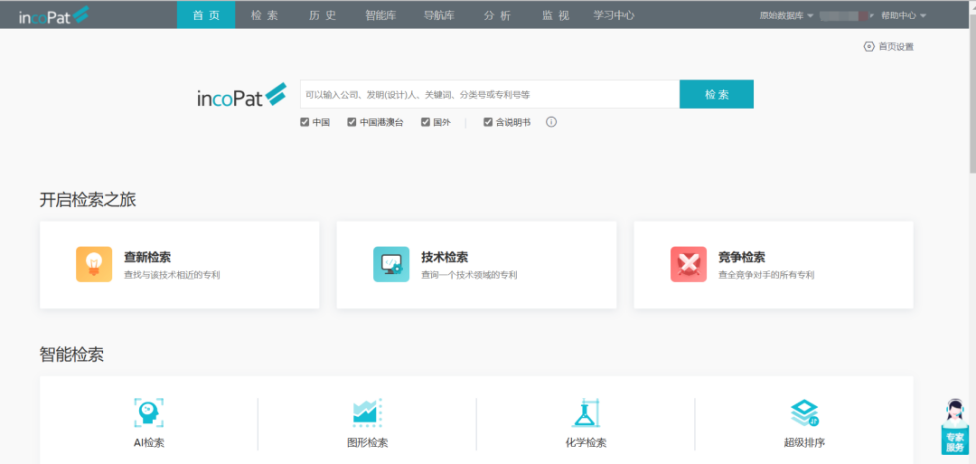Open the AI检索 icon

[x=149, y=412]
